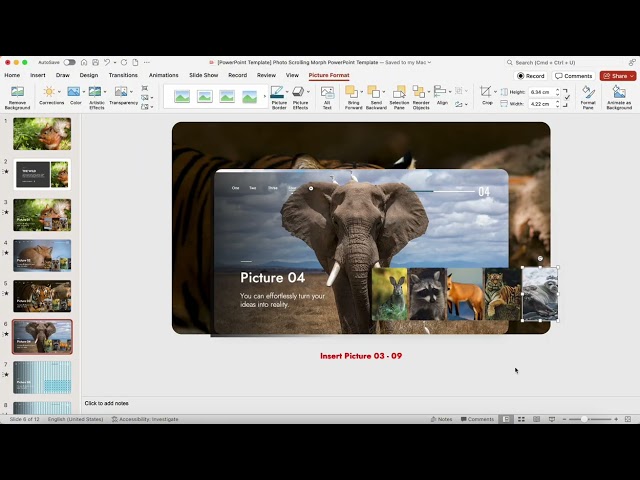Image resolution: width=640 pixels, height=480 pixels.
Task: Click the Home icon in title bar
Action: (84, 62)
